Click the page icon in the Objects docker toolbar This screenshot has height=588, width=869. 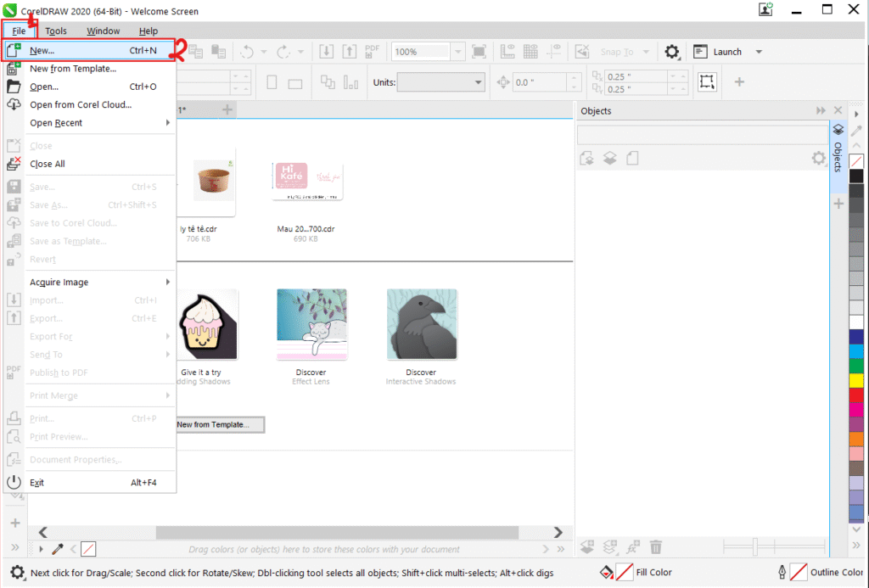pyautogui.click(x=632, y=159)
